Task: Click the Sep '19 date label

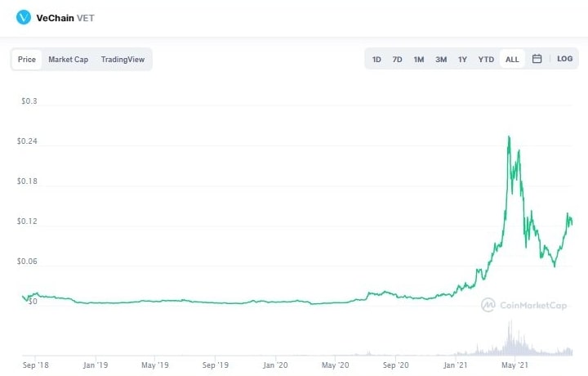Action: (x=216, y=365)
